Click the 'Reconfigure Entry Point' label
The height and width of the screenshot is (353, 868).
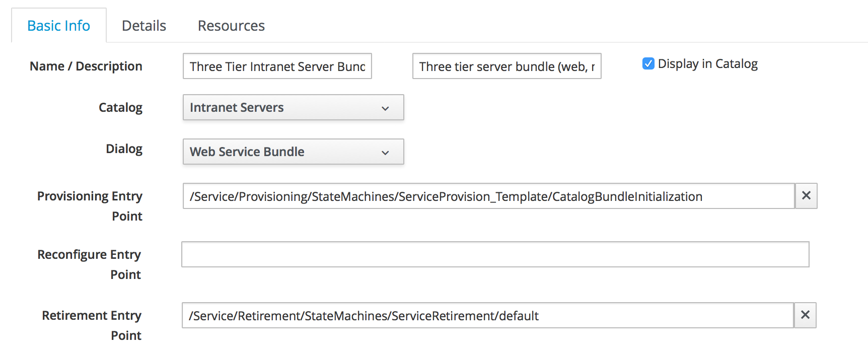tap(89, 264)
